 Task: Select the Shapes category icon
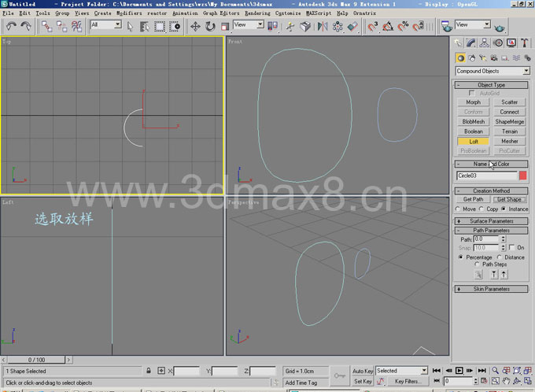pos(472,58)
